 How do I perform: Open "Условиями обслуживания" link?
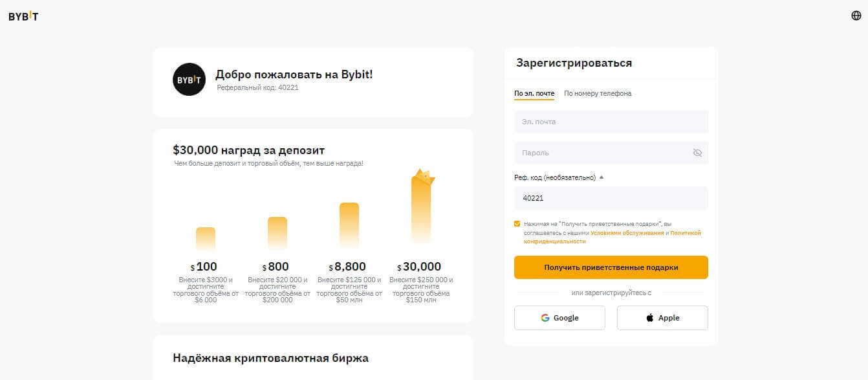[x=627, y=233]
